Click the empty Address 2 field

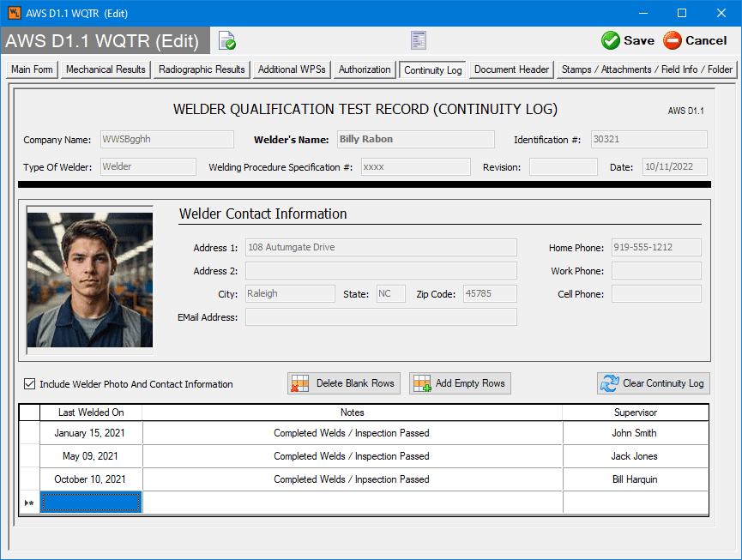[381, 270]
